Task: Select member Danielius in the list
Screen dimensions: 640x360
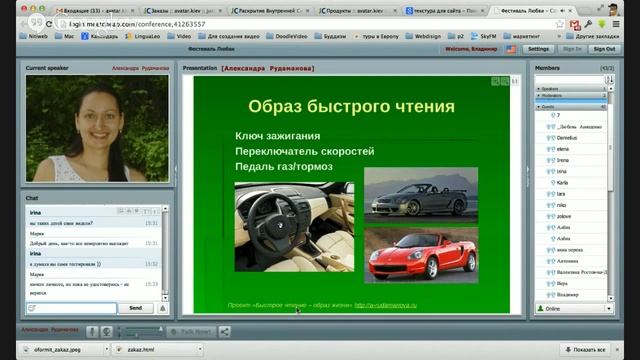Action: click(x=571, y=138)
